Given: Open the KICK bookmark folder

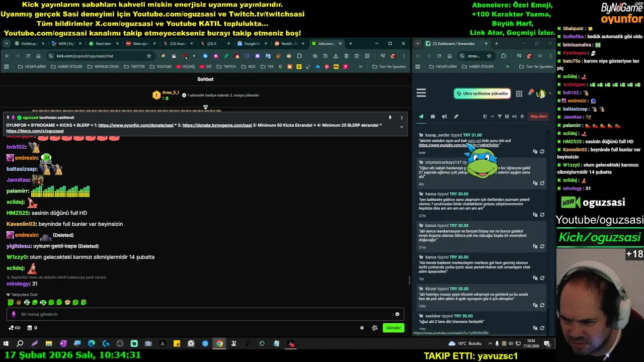Looking at the screenshot, I should (249, 66).
